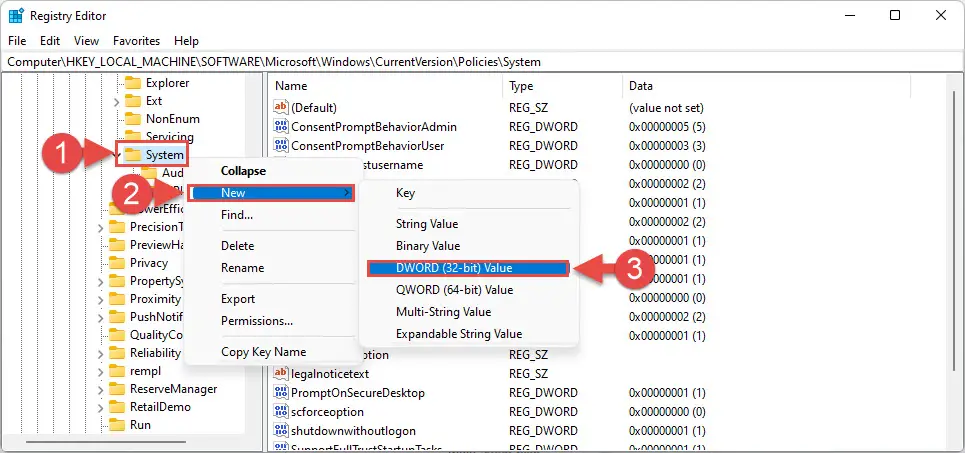Open the View menu

click(86, 41)
